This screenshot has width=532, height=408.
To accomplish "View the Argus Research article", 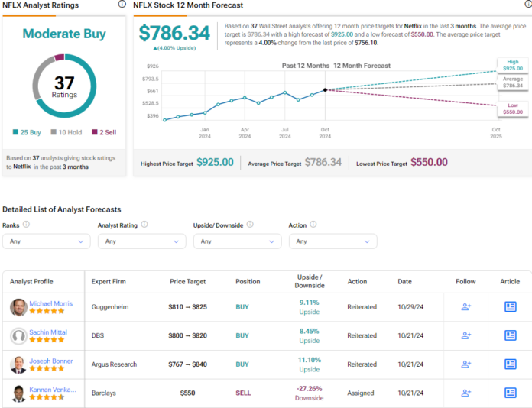I will [x=511, y=364].
